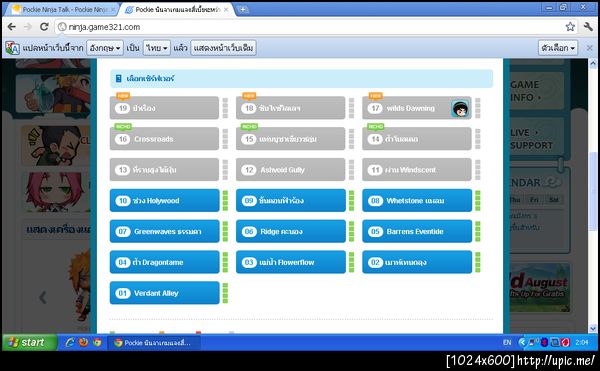Image resolution: width=600 pixels, height=371 pixels.
Task: Close the Pockie Ninja Talk tab
Action: [x=113, y=10]
